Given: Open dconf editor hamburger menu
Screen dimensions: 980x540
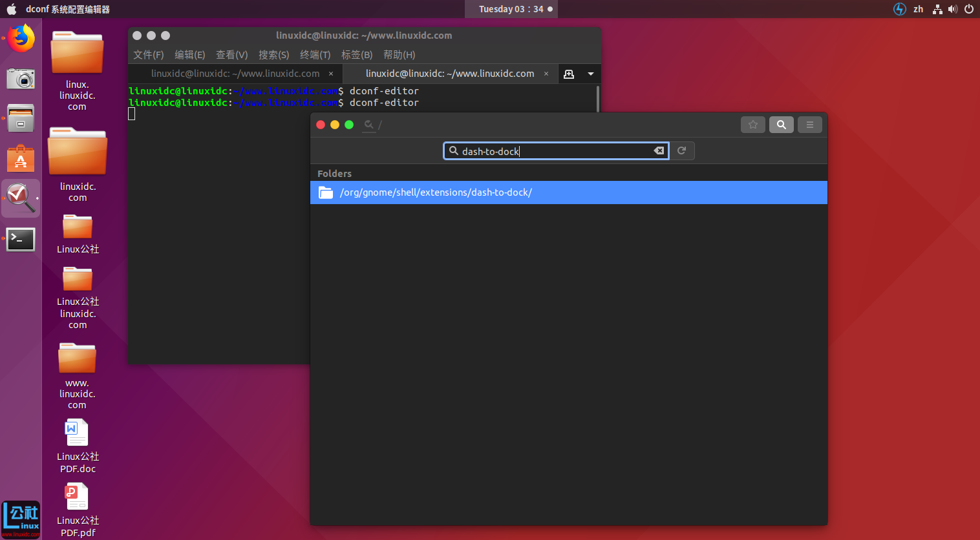Looking at the screenshot, I should 810,125.
